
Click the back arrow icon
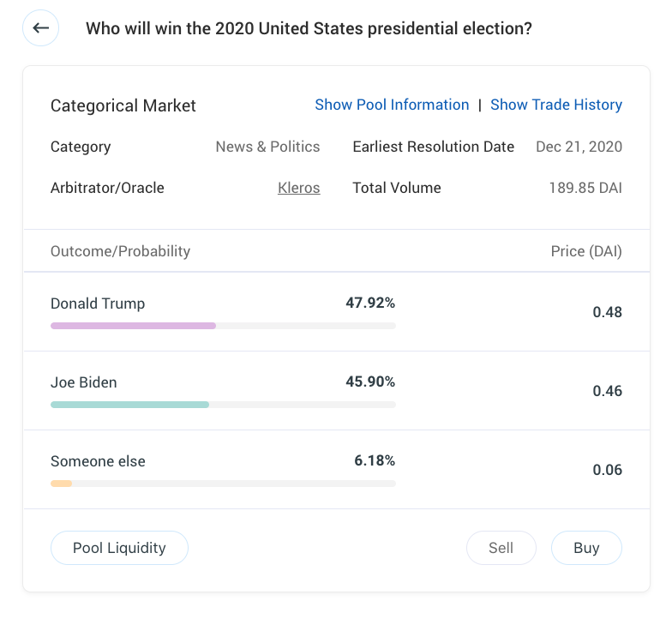41,28
